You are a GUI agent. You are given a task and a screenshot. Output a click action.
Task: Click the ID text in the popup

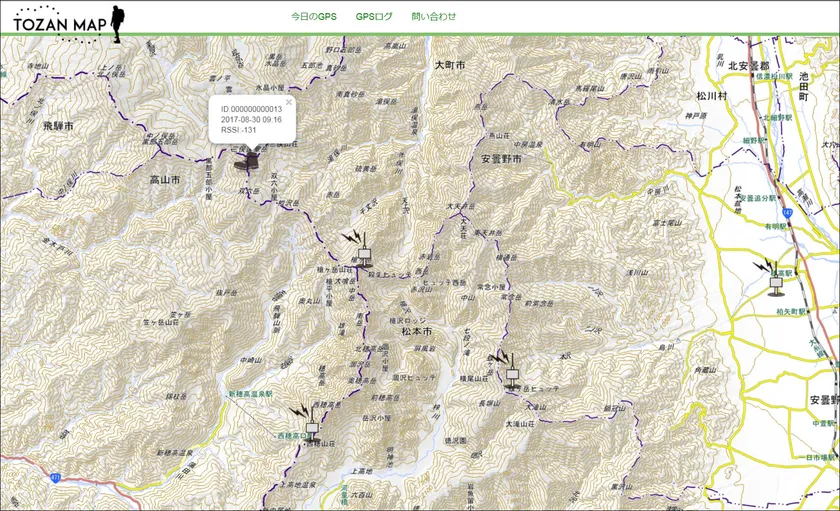[x=251, y=109]
